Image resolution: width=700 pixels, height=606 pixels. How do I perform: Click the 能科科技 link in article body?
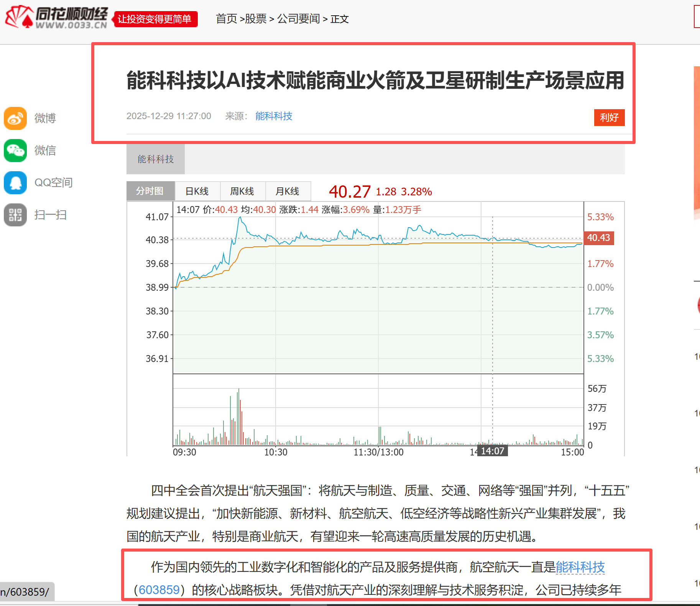click(580, 567)
